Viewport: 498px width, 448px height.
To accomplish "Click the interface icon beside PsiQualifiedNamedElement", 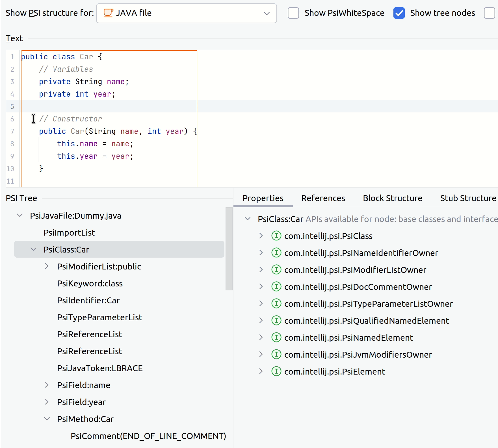I will pos(276,321).
